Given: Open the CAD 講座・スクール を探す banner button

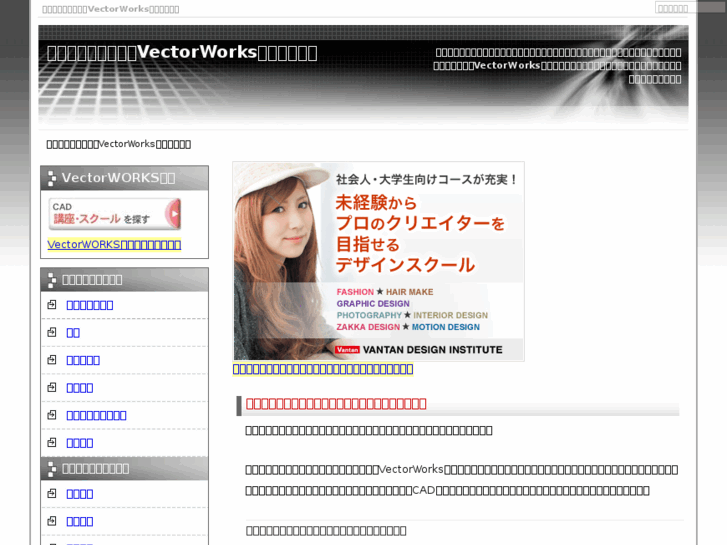Looking at the screenshot, I should pos(115,214).
